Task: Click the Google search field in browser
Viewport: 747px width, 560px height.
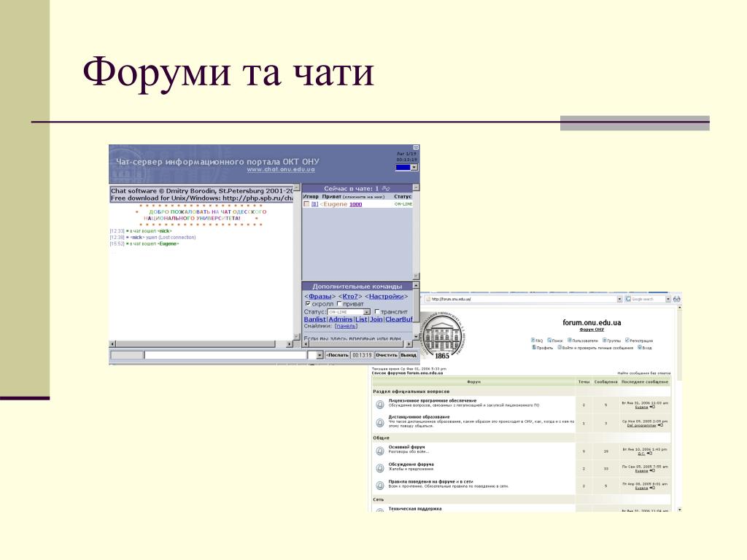Action: tap(648, 299)
